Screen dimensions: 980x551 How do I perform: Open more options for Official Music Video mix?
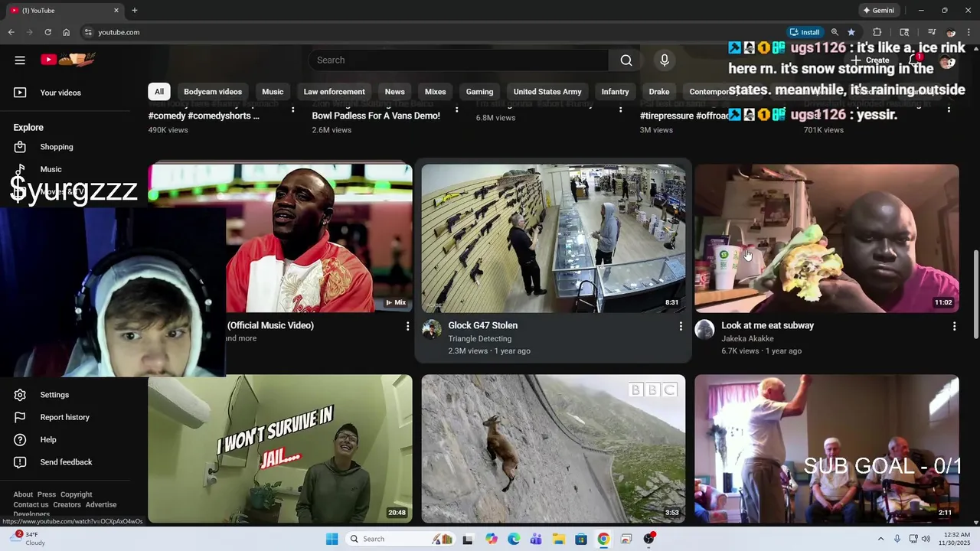pos(407,327)
